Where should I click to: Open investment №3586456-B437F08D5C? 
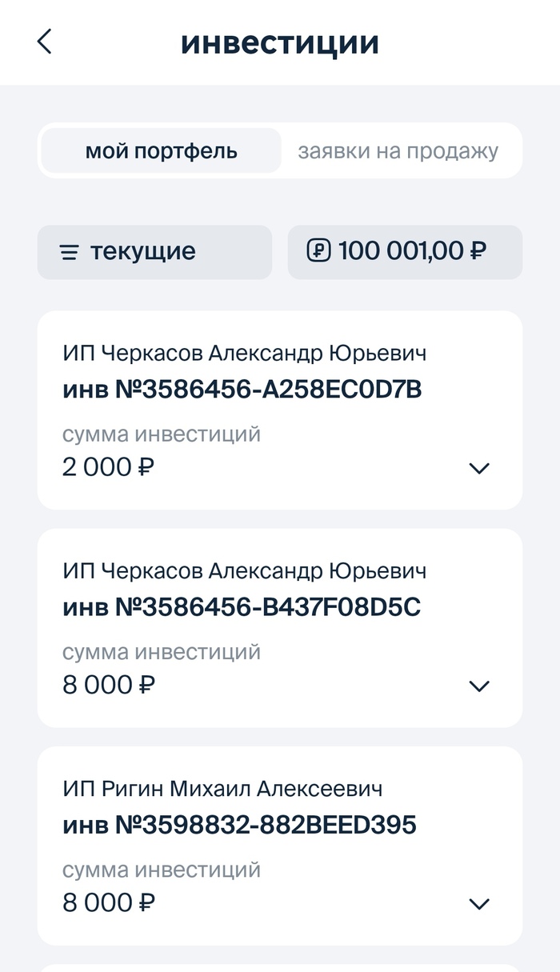tap(242, 607)
